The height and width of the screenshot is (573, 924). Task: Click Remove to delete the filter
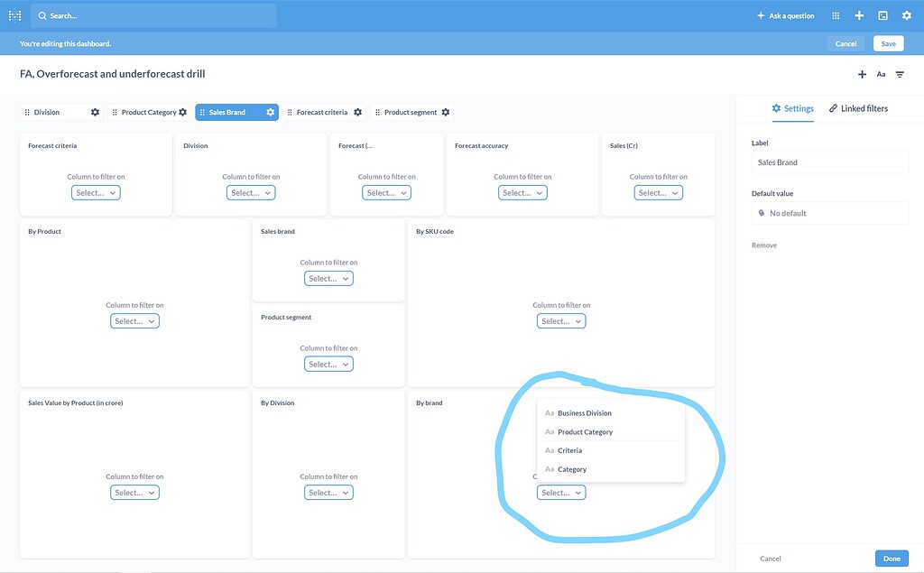(764, 245)
